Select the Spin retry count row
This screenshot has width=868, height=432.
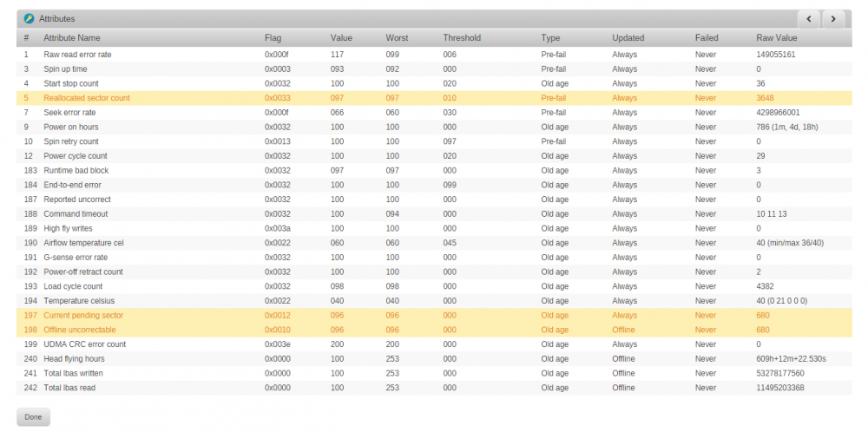coord(434,141)
